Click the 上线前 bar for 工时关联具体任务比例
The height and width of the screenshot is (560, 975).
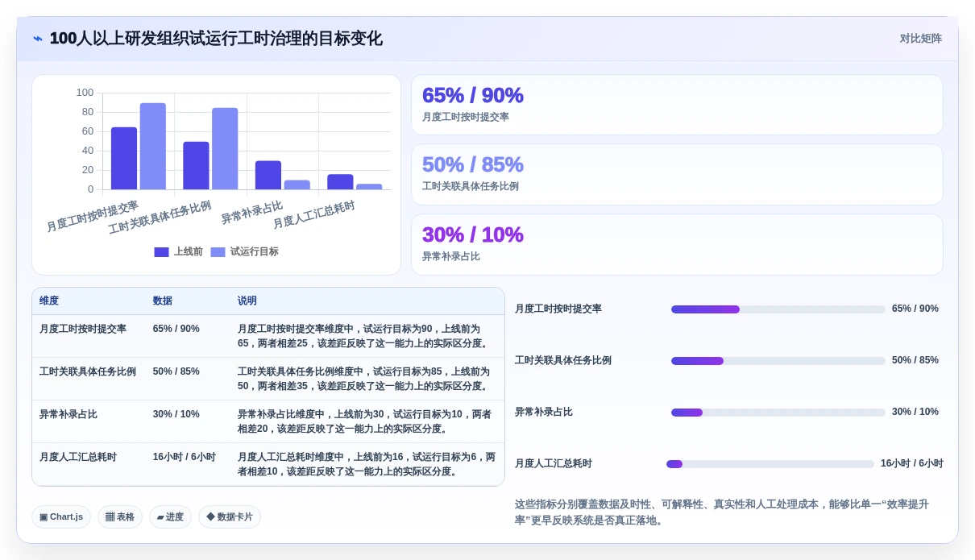(196, 166)
